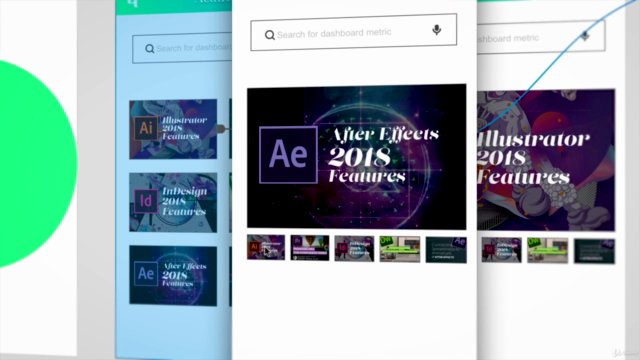
Task: Click the dark Ae spreadsheet thumbnail in center strip
Action: pos(446,250)
